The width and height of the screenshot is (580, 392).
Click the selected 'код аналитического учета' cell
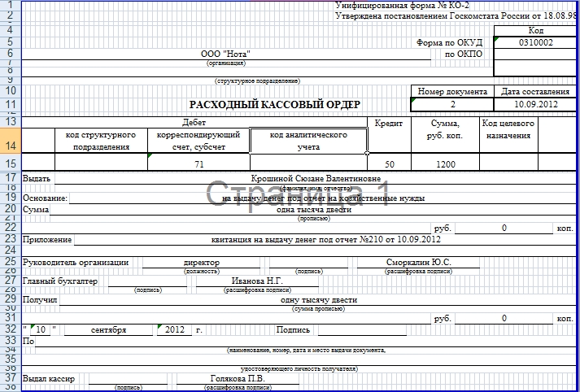click(308, 141)
